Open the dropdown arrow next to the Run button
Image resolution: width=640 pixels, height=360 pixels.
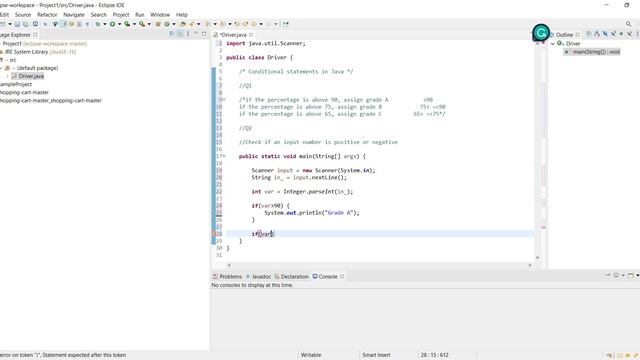click(x=119, y=24)
